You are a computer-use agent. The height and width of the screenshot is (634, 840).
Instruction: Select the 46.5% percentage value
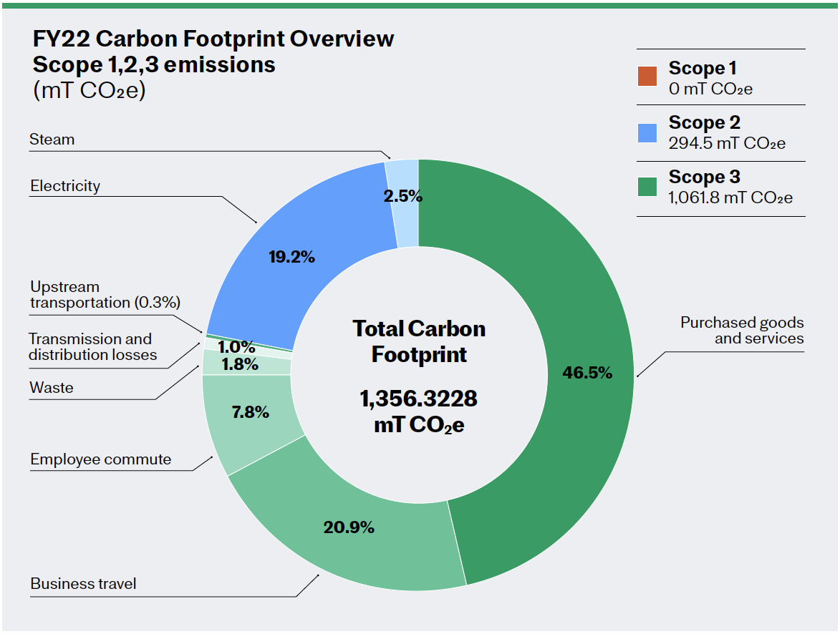tap(587, 372)
